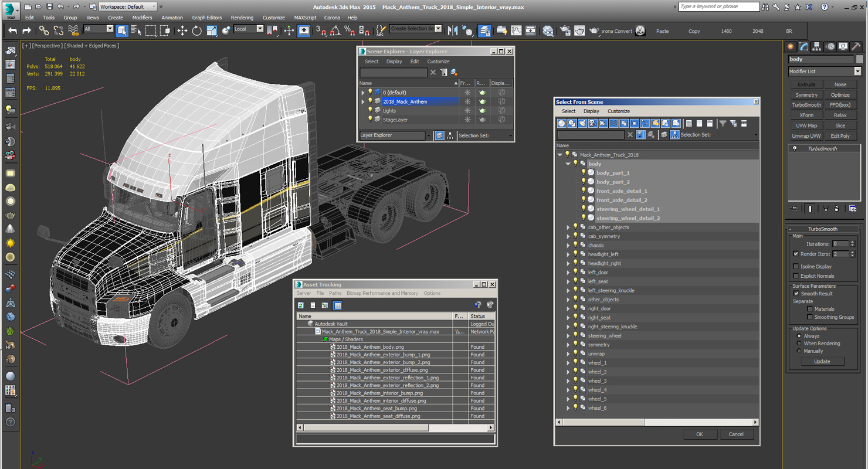Toggle the Render Iters checkbox

(x=796, y=254)
